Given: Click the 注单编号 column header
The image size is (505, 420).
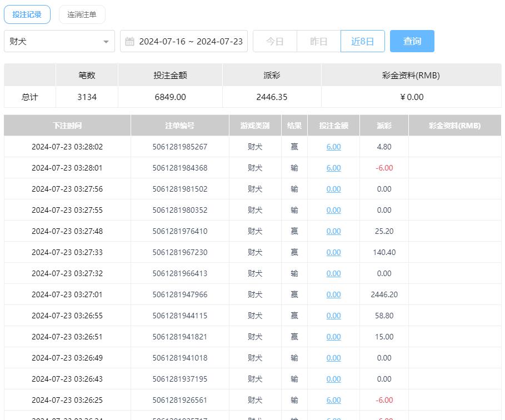Looking at the screenshot, I should click(179, 126).
